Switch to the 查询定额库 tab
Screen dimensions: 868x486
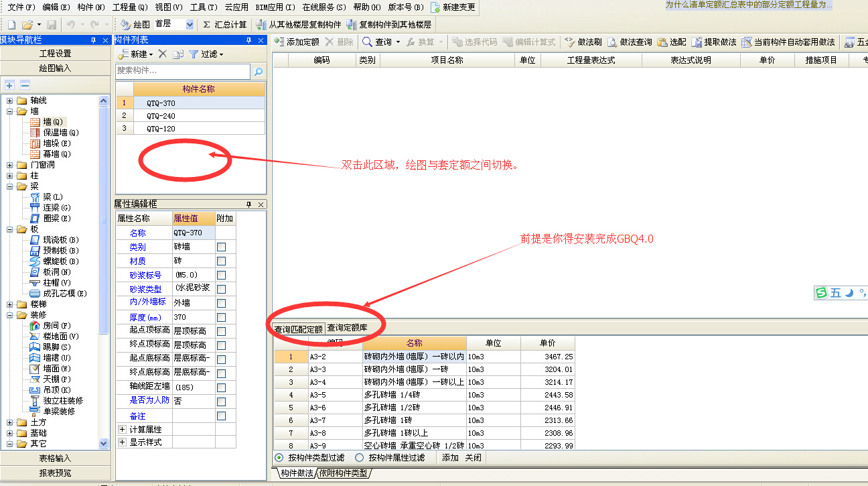coord(347,328)
